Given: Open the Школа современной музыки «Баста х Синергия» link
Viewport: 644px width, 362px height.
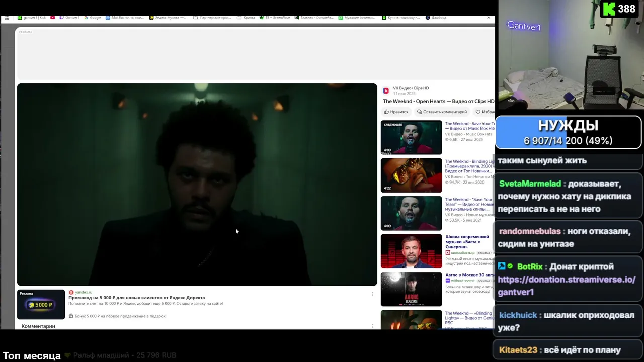Looking at the screenshot, I should (467, 242).
